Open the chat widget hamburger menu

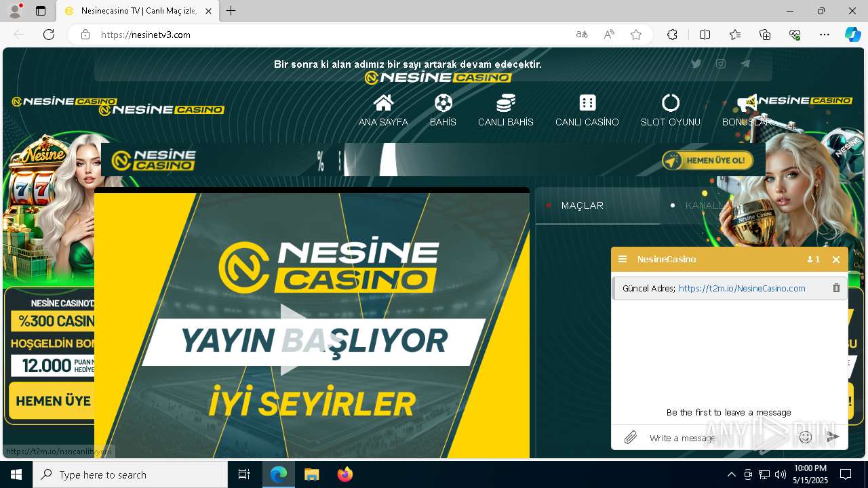click(623, 259)
